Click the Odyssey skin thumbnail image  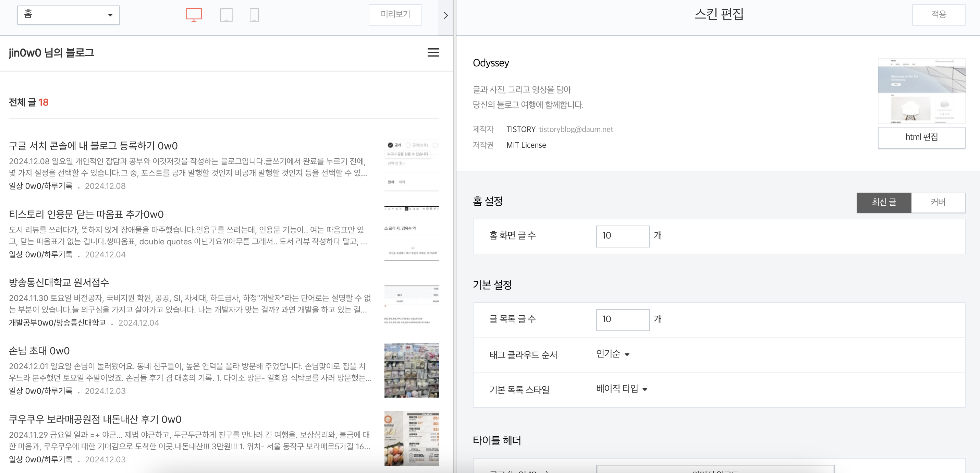(x=921, y=91)
